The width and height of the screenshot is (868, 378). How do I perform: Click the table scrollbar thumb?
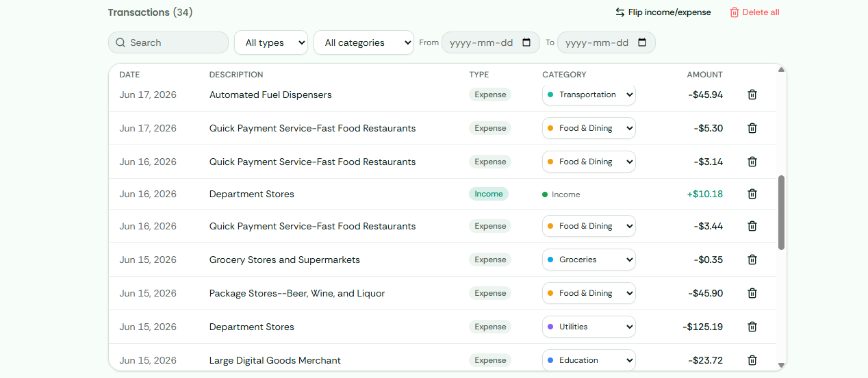click(x=781, y=212)
